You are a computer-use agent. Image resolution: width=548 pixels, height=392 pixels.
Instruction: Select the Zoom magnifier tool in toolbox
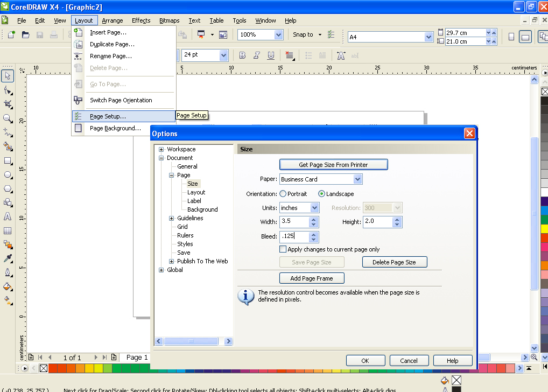[x=8, y=118]
